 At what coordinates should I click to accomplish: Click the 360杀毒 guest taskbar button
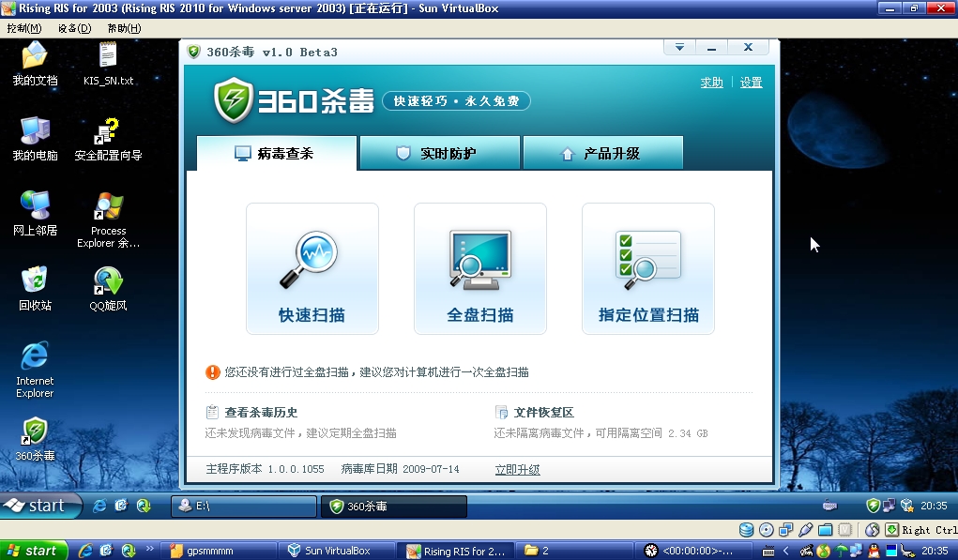(394, 507)
